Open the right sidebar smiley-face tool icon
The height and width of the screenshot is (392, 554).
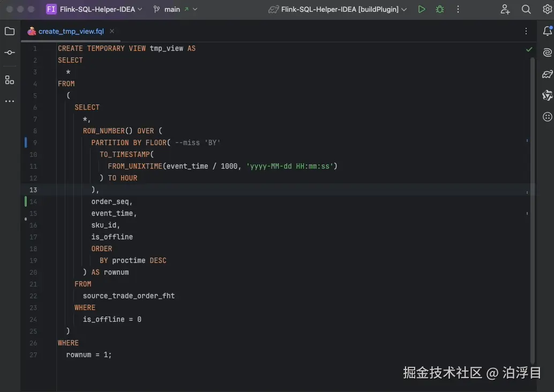click(x=547, y=117)
